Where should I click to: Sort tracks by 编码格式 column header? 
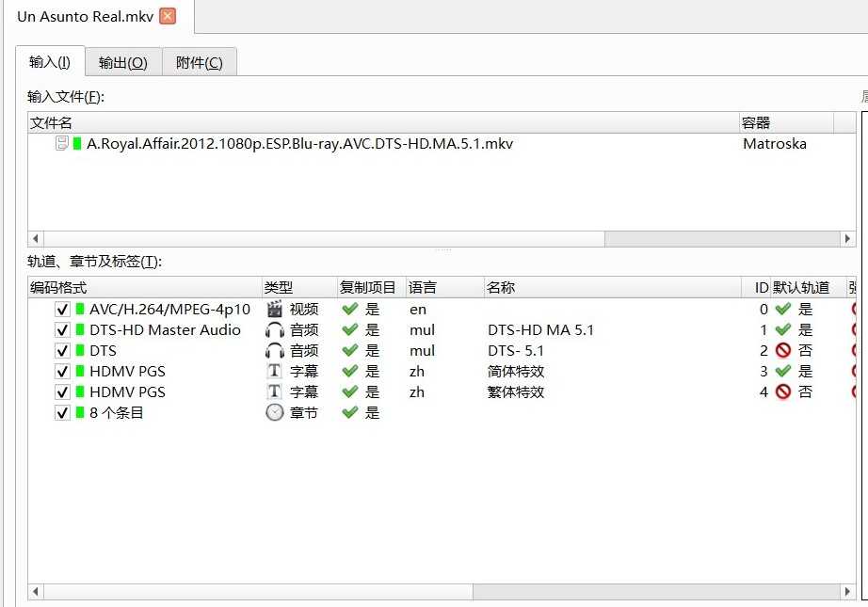[144, 288]
